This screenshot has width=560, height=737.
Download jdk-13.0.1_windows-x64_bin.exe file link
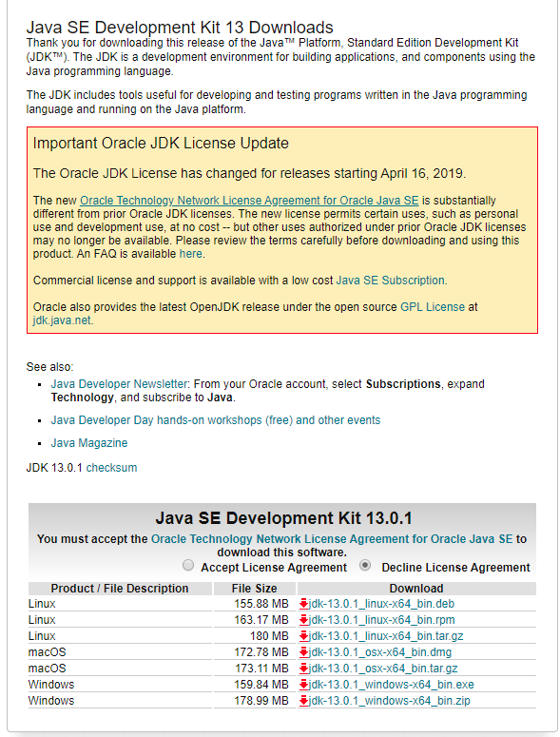click(x=392, y=685)
